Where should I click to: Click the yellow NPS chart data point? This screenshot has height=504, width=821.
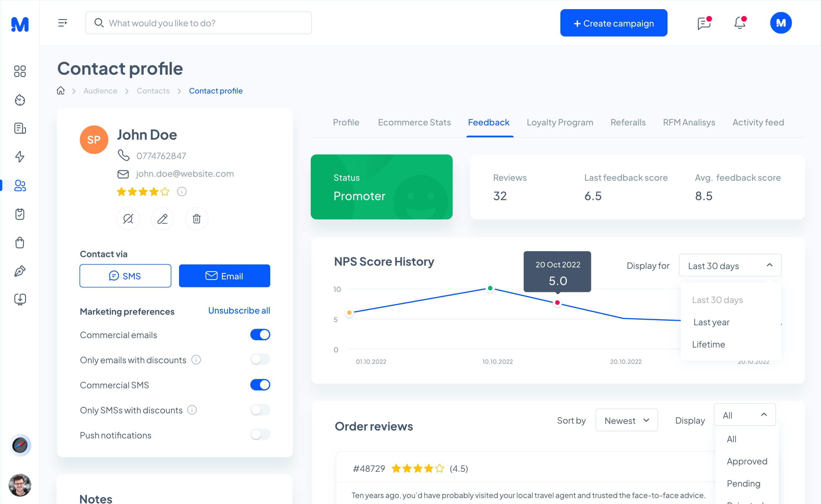click(x=349, y=313)
